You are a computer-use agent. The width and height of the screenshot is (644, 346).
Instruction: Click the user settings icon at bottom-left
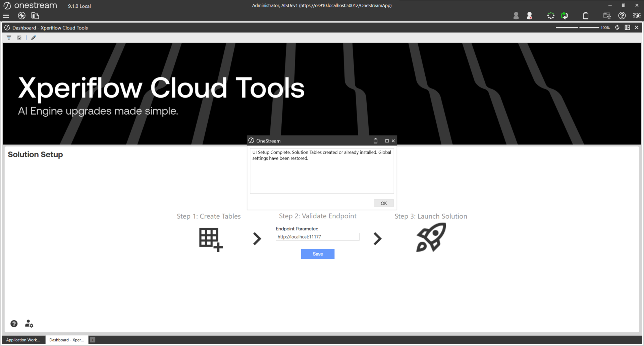coord(29,324)
